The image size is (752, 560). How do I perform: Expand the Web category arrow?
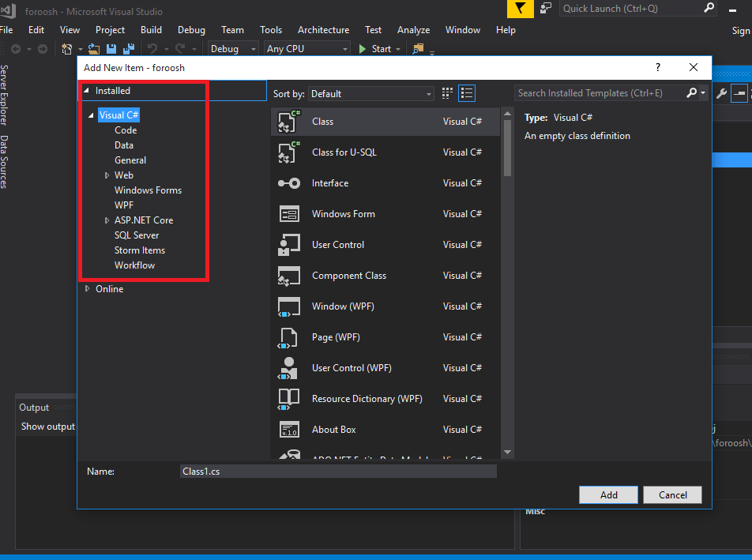coord(107,175)
